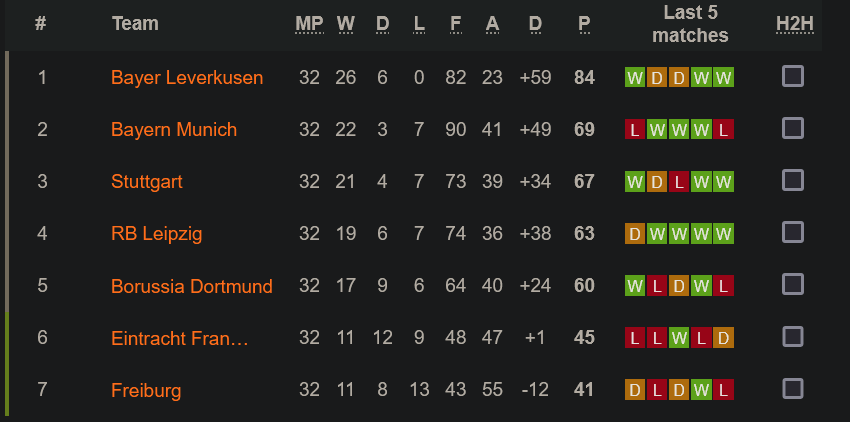Sort by the P points column header
This screenshot has width=850, height=422.
pos(584,24)
